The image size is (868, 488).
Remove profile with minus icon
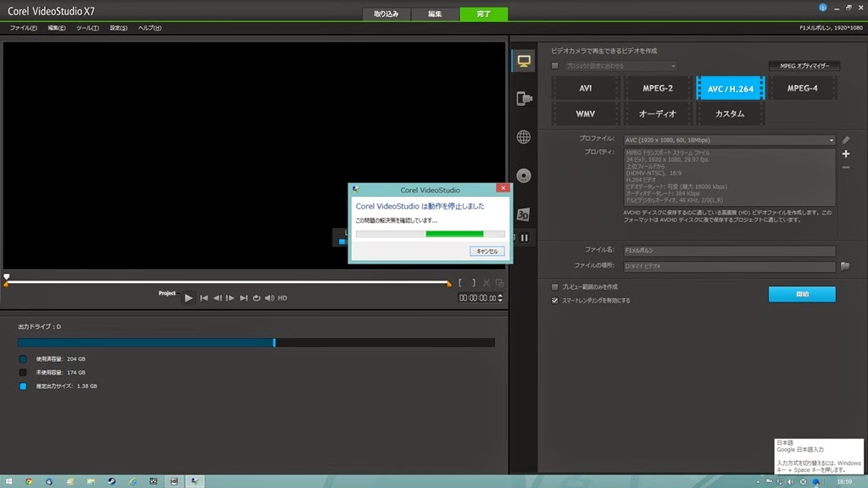[x=845, y=167]
